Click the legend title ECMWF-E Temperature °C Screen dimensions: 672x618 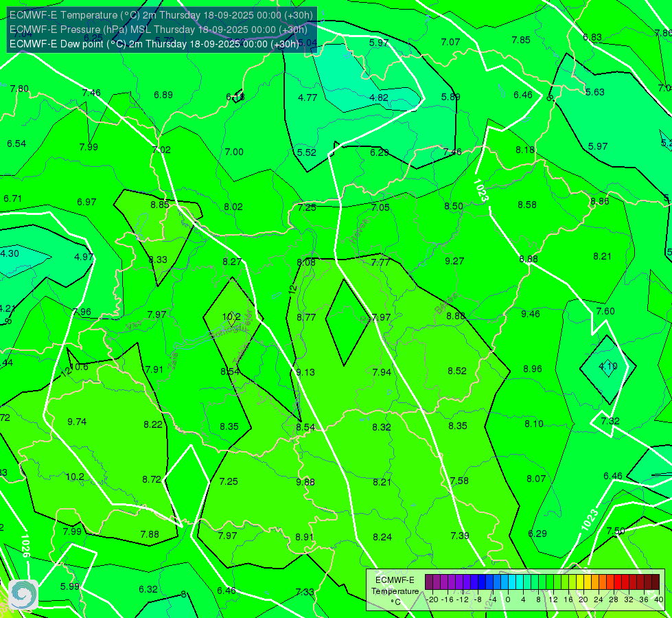coord(395,591)
